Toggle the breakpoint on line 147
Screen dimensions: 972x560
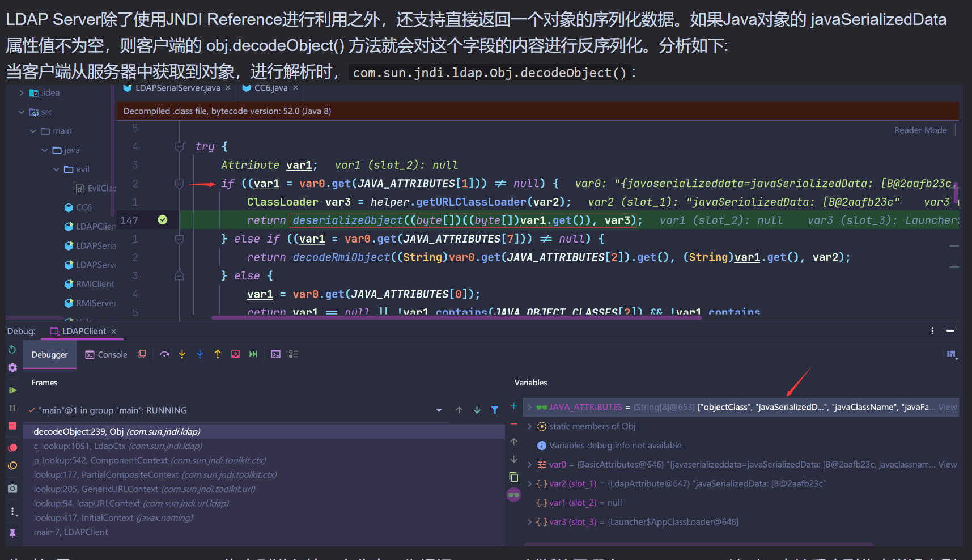click(163, 220)
